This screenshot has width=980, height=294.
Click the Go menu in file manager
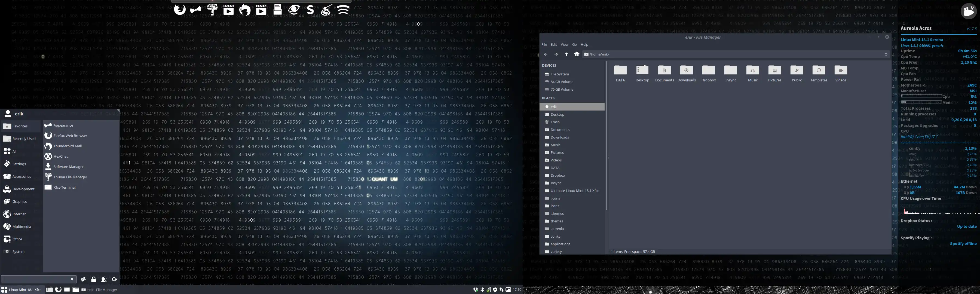[x=574, y=44]
